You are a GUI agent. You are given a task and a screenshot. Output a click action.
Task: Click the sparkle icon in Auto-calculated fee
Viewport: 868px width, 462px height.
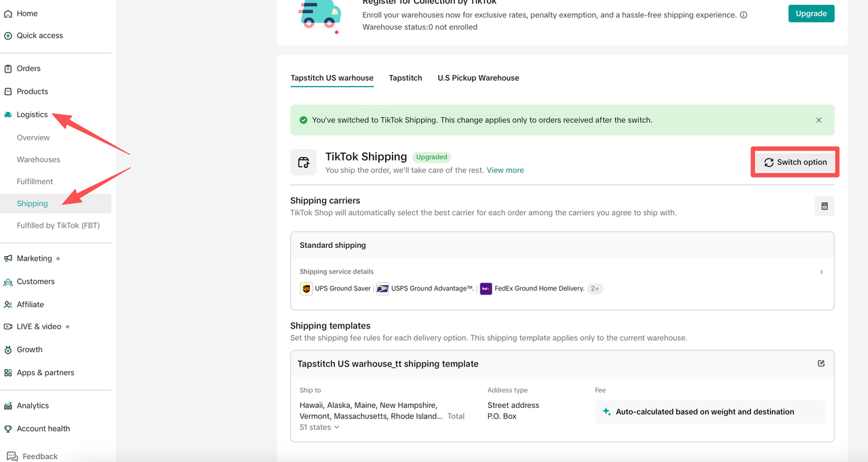(607, 412)
